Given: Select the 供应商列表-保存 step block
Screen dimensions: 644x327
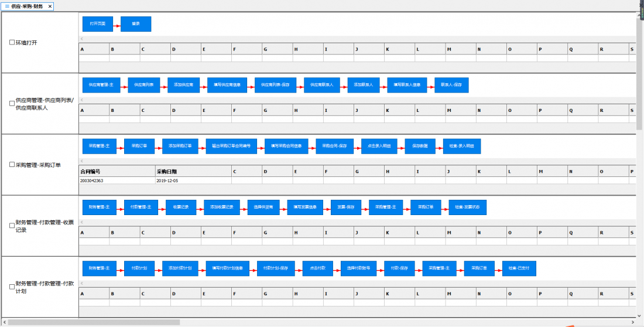Looking at the screenshot, I should 276,85.
